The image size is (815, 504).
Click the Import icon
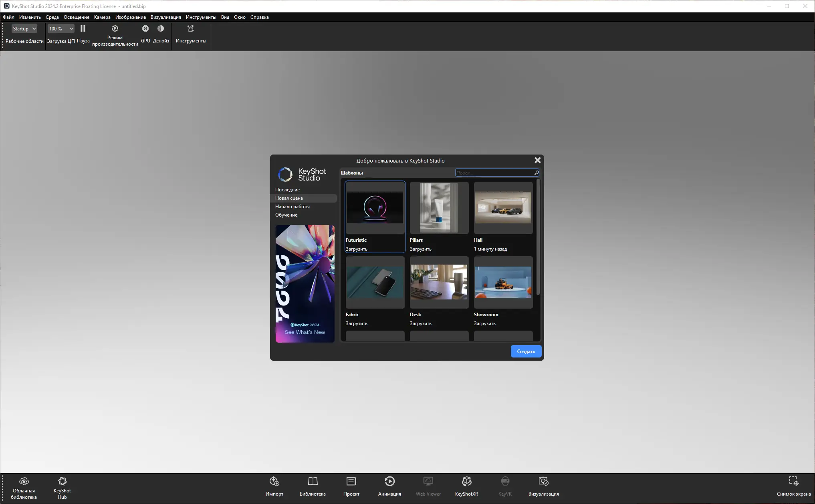pyautogui.click(x=274, y=482)
